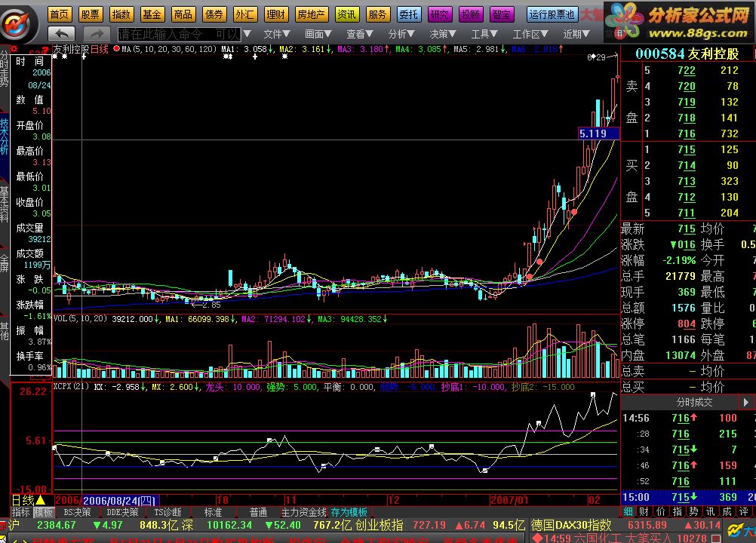
Task: Open the 商品 commodities section
Action: click(183, 14)
